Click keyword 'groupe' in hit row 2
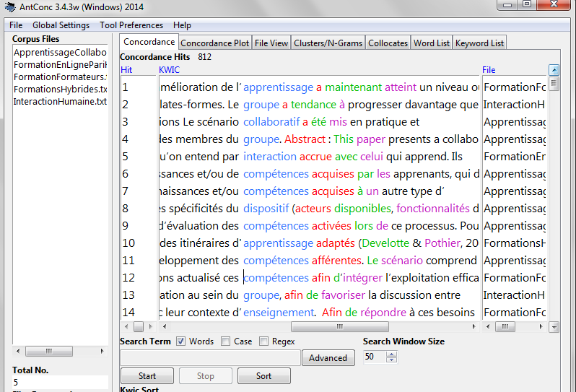Image resolution: width=576 pixels, height=392 pixels. click(261, 105)
